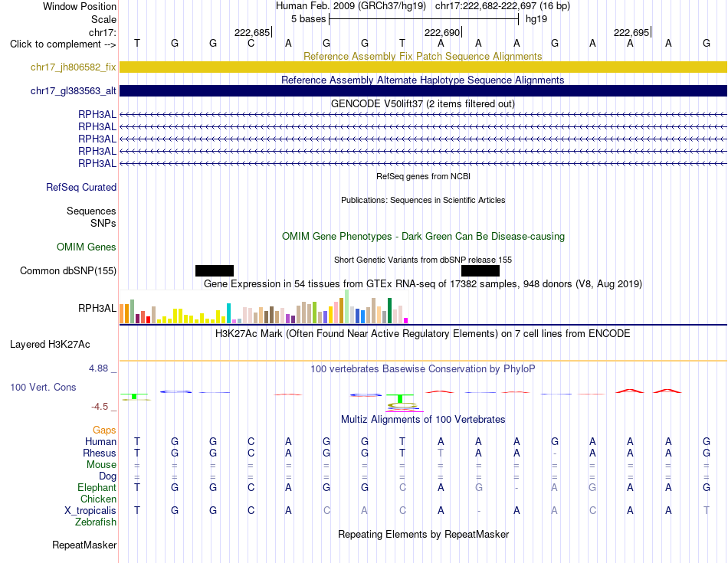Click the Elephant species row label
Image resolution: width=728 pixels, height=563 pixels.
pos(97,487)
